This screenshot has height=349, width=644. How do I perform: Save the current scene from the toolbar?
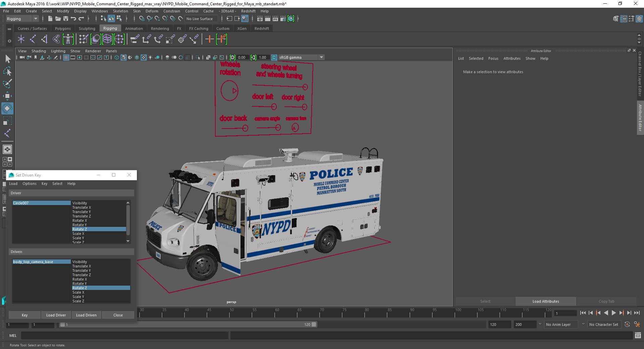(x=66, y=19)
